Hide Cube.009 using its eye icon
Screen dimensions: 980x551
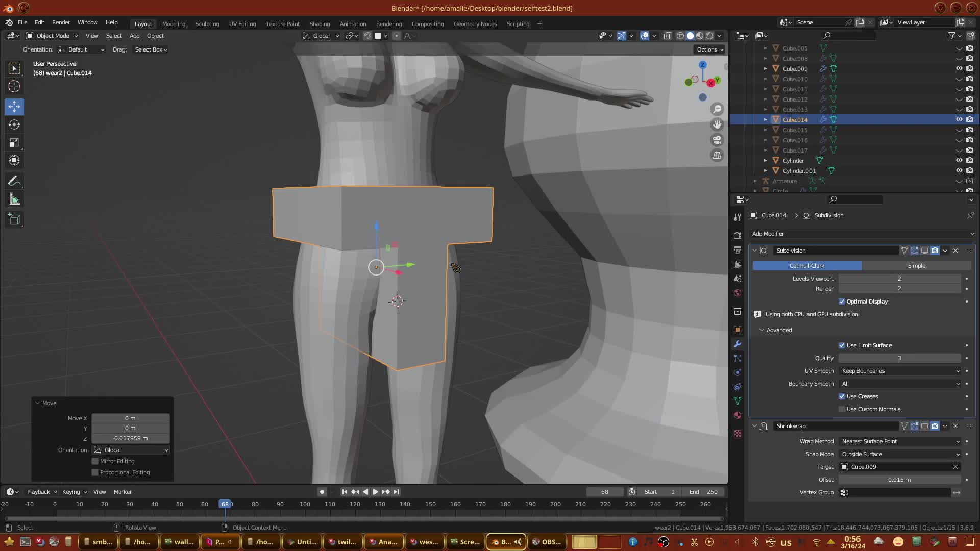[x=959, y=68]
